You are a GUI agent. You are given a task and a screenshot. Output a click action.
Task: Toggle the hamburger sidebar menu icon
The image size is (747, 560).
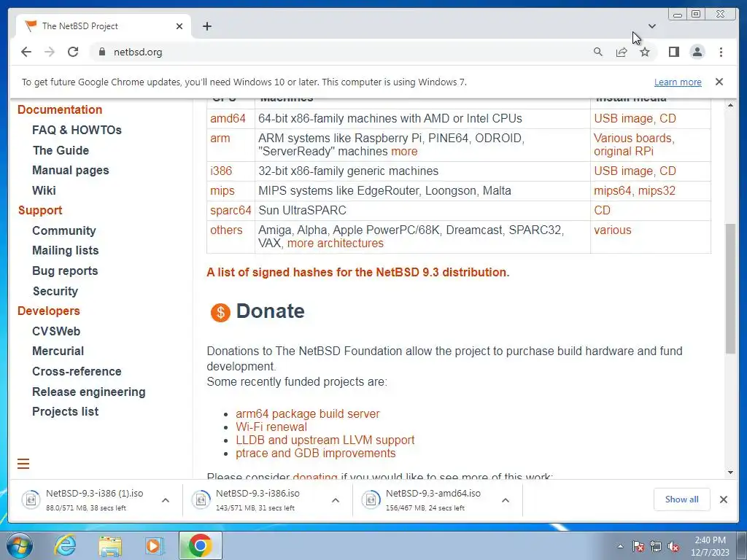coord(23,464)
